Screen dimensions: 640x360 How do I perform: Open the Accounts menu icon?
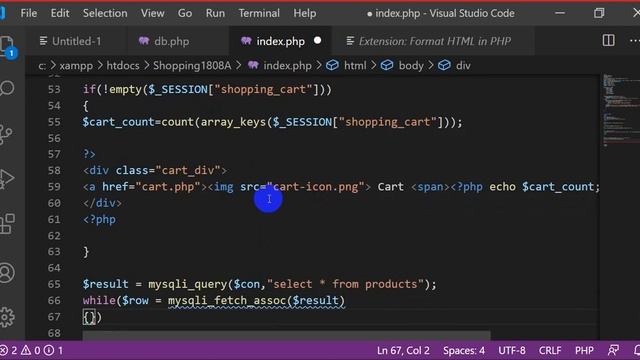tap(7, 272)
